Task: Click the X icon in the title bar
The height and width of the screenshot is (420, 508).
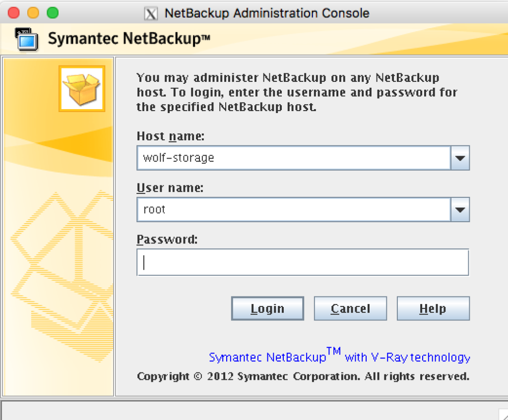Action: pos(151,13)
